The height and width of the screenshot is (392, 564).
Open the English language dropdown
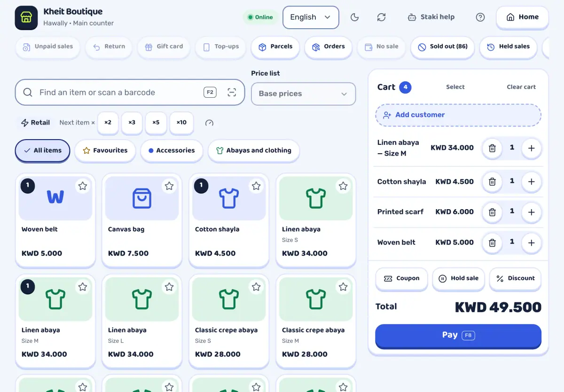point(311,17)
